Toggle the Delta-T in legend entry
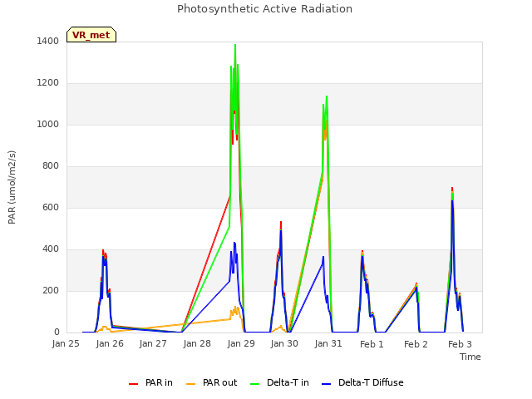Image resolution: width=532 pixels, height=399 pixels. [x=279, y=382]
